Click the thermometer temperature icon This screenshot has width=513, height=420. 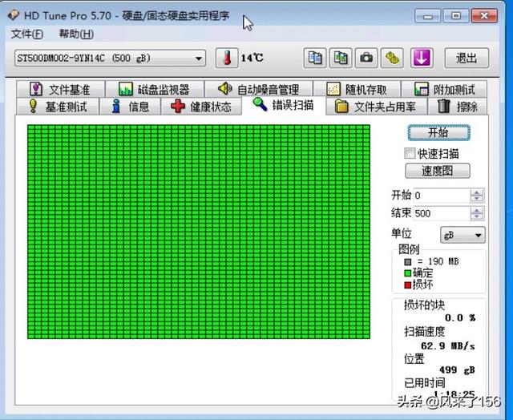coord(227,58)
